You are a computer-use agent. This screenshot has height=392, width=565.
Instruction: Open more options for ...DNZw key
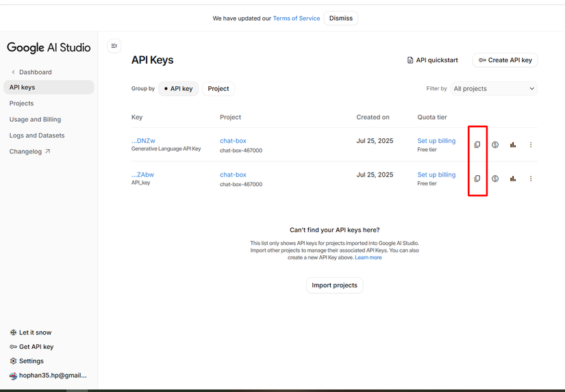coord(531,145)
